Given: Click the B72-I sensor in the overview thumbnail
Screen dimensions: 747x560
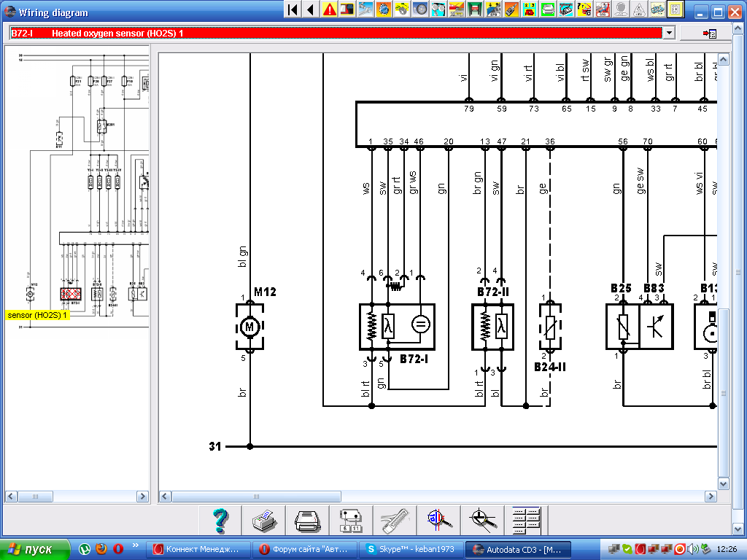Looking at the screenshot, I should (71, 293).
